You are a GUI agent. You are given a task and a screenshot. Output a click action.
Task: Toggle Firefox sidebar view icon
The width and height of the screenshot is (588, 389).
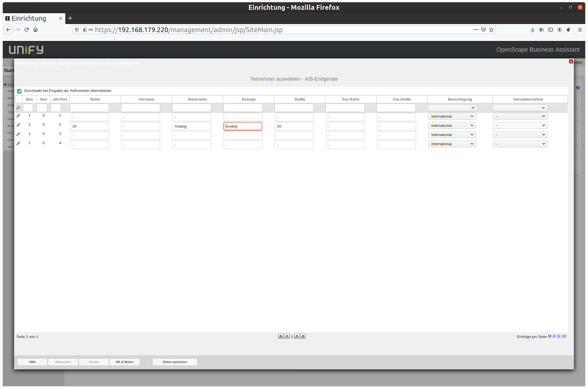(551, 30)
